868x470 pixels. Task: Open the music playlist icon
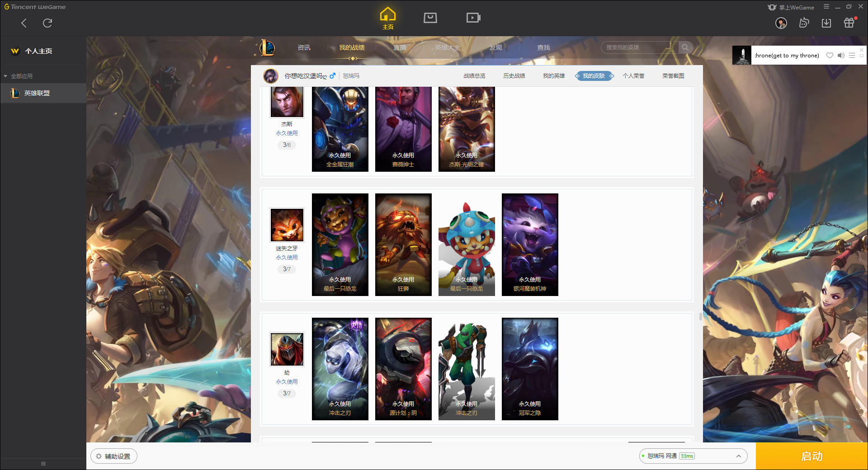852,56
